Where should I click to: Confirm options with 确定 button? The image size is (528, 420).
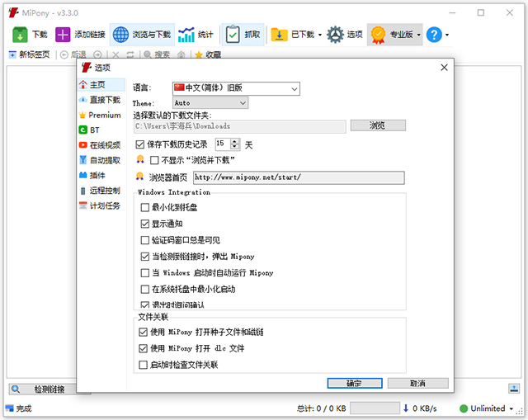(x=355, y=383)
